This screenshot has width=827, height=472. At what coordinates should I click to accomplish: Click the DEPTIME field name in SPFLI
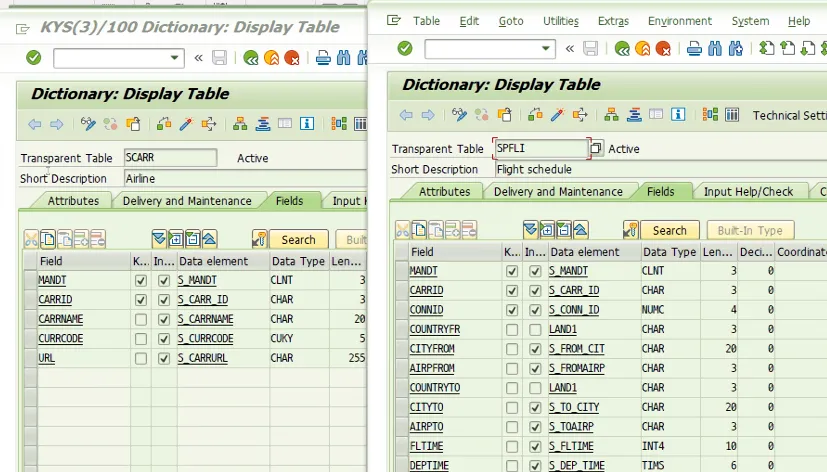pos(429,466)
